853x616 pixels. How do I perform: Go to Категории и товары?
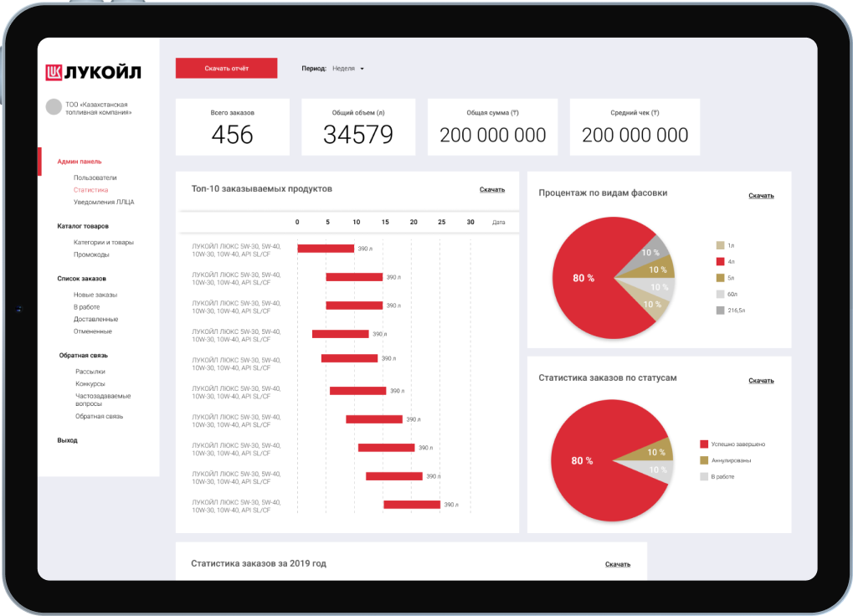103,243
